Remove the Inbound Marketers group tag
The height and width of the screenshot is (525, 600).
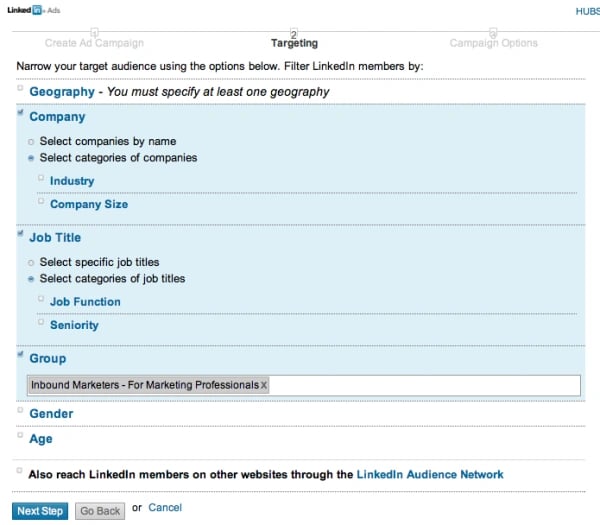click(x=265, y=385)
